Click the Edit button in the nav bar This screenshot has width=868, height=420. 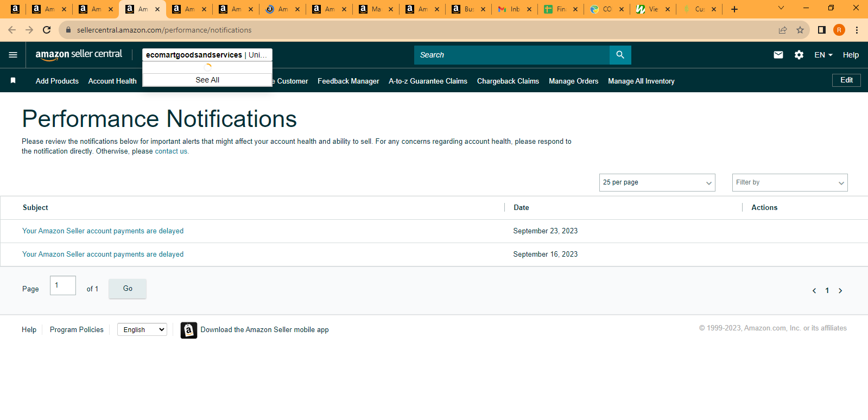click(x=846, y=80)
